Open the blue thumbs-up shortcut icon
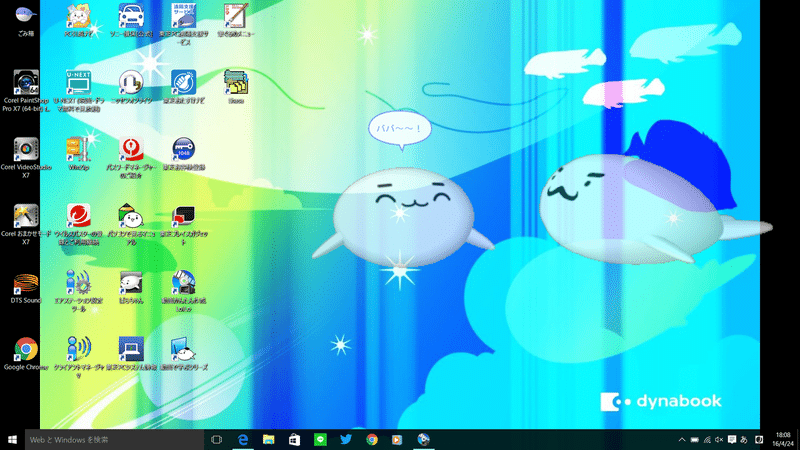The height and width of the screenshot is (450, 800). click(184, 83)
